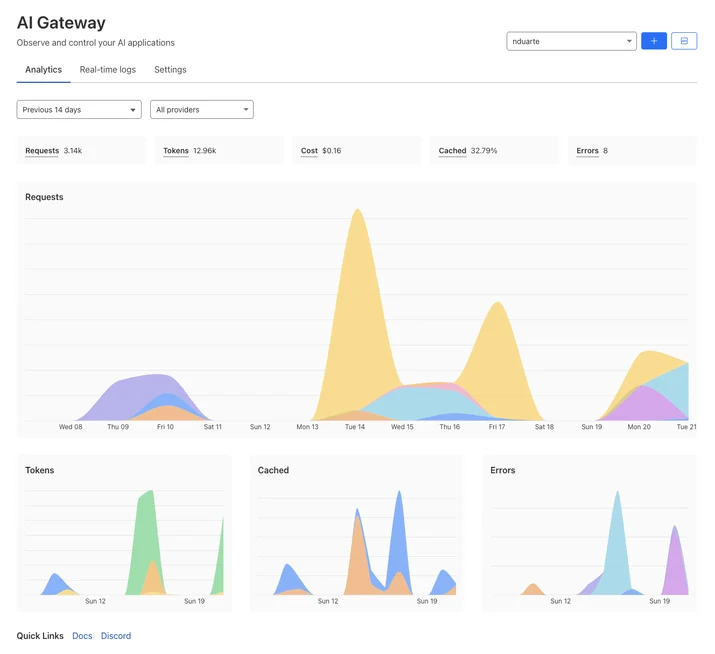The image size is (715, 654).
Task: Click the Errors 8 stat card
Action: click(x=632, y=151)
